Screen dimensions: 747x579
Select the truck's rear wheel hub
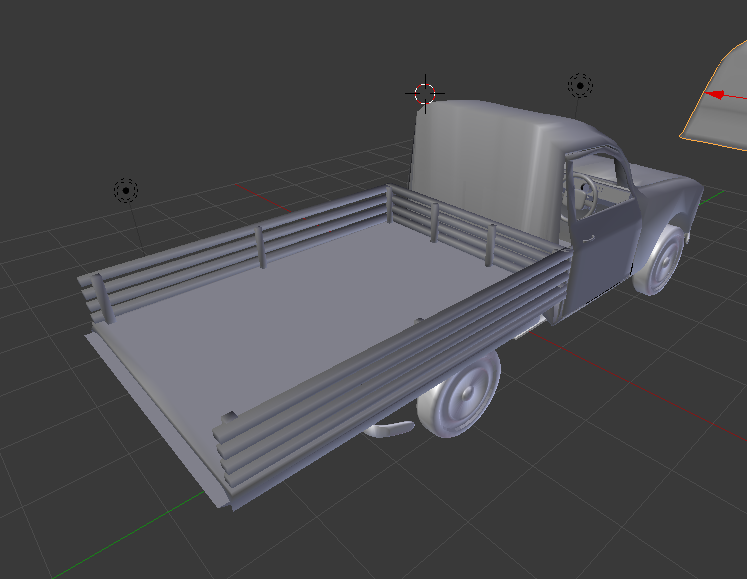click(467, 393)
